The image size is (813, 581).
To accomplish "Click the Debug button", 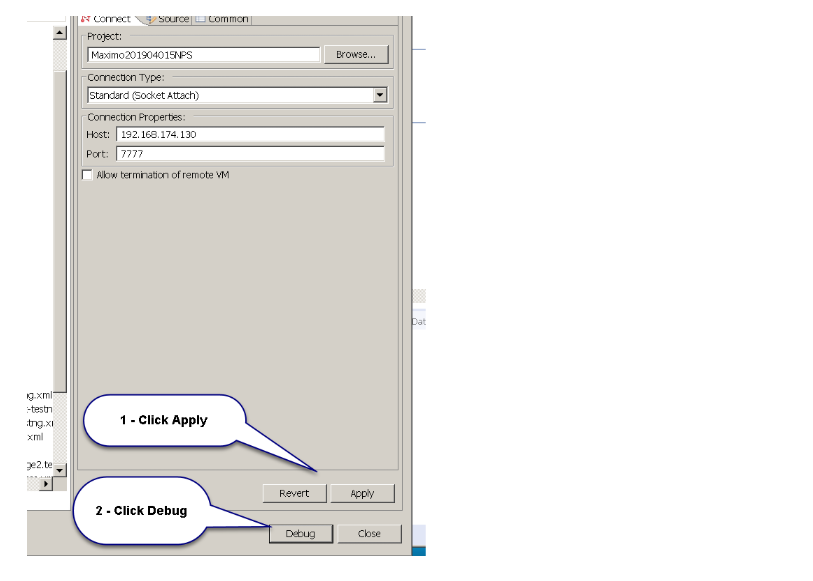I will point(300,533).
